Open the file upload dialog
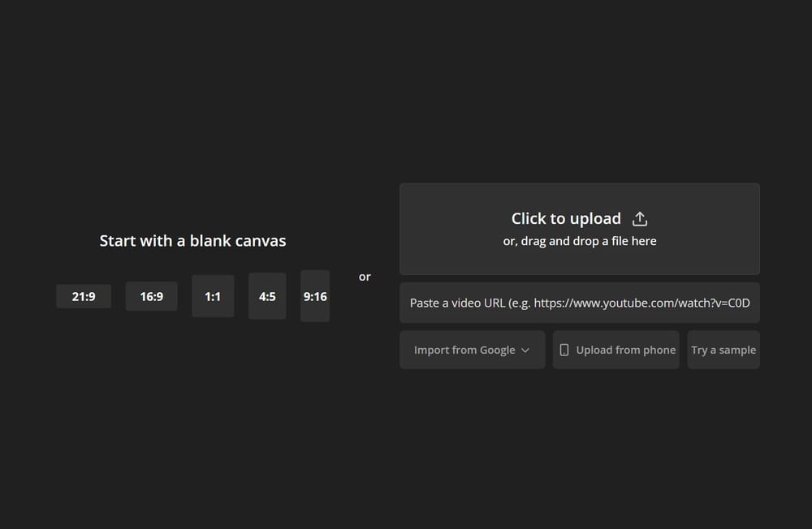Viewport: 812px width, 529px height. [579, 229]
